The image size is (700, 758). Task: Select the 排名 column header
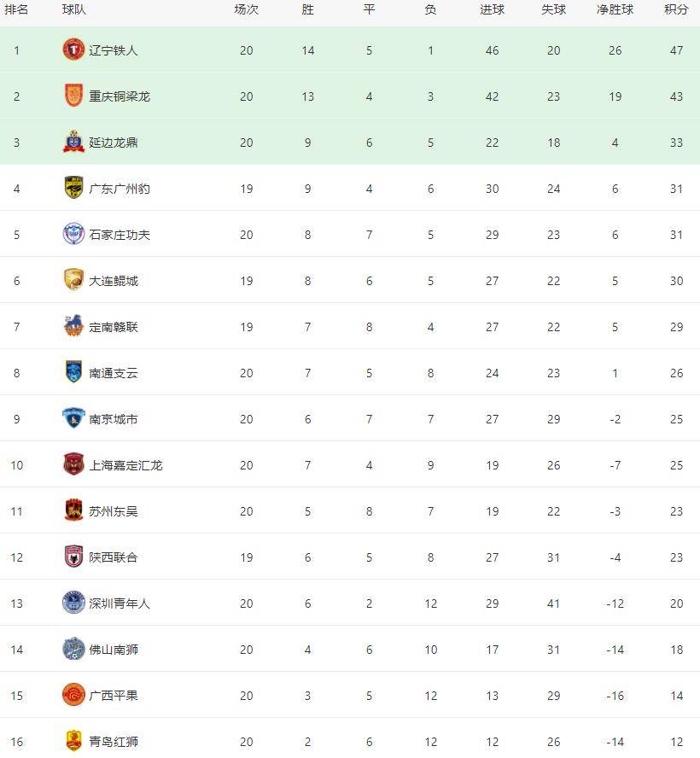click(16, 9)
